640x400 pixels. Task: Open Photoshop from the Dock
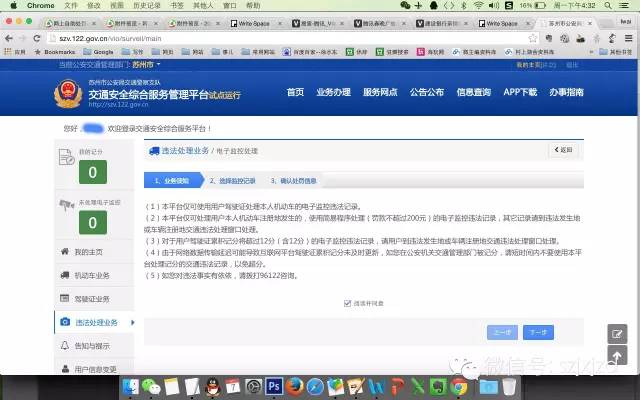pos(274,386)
